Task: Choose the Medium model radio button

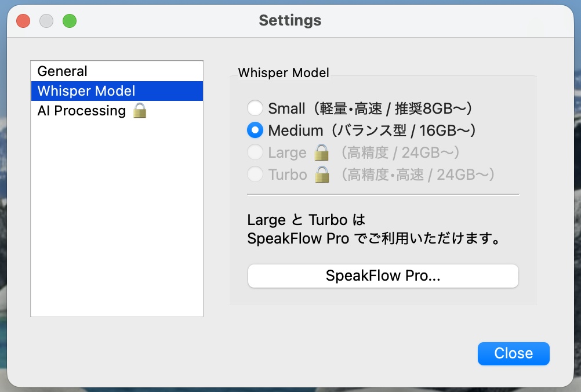Action: [255, 130]
